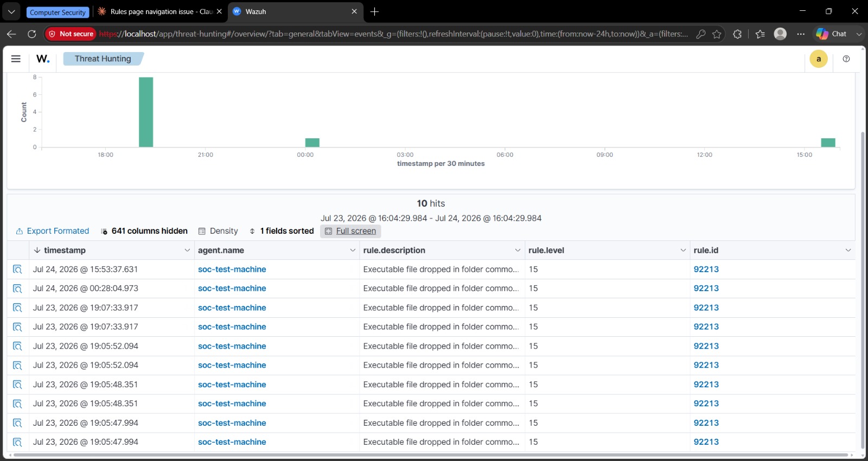Open rule.description column options chevron
This screenshot has height=461, width=868.
[518, 250]
